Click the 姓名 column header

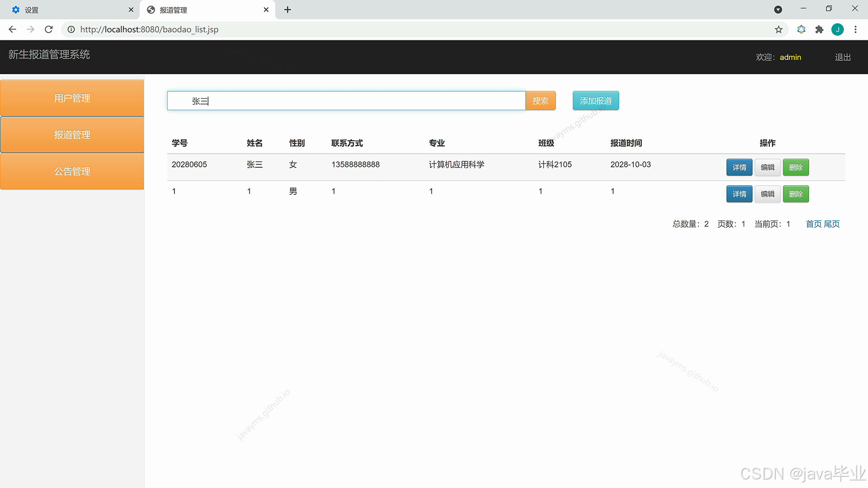pyautogui.click(x=255, y=143)
